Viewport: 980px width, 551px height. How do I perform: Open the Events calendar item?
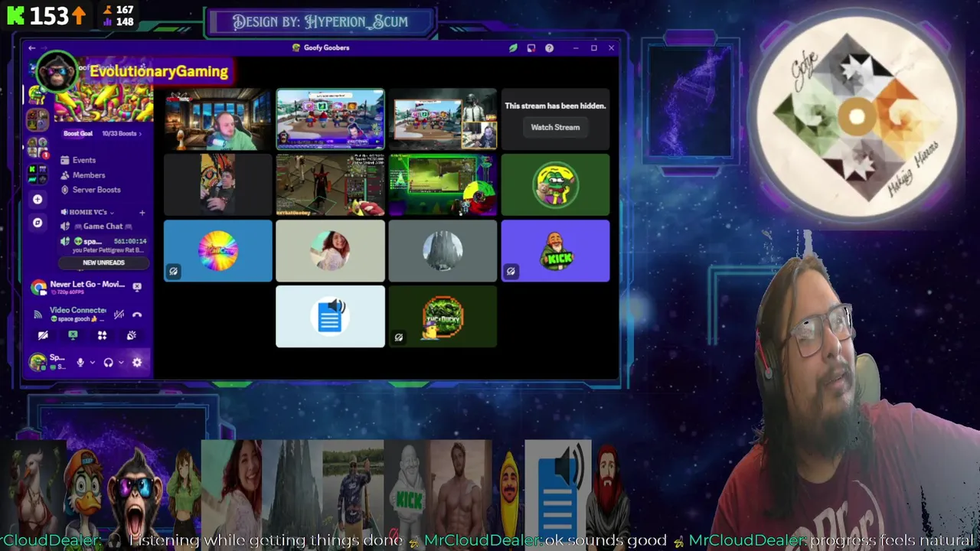77,160
